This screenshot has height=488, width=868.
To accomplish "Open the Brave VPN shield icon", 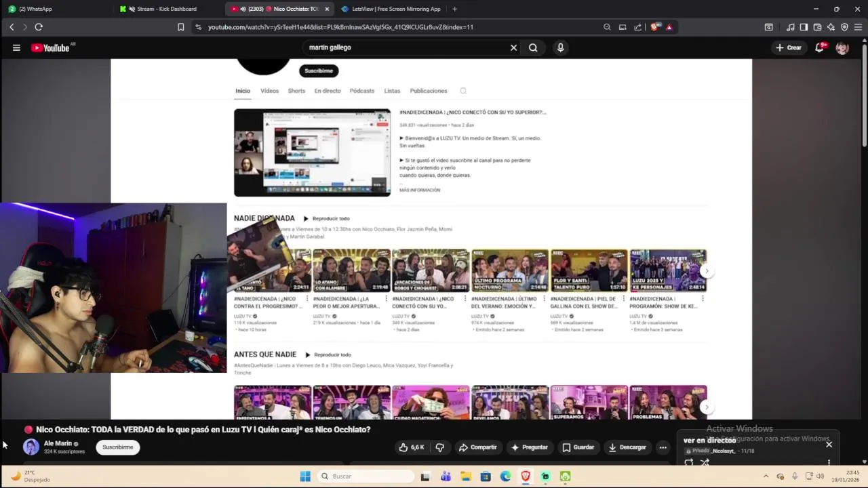I will pyautogui.click(x=844, y=27).
